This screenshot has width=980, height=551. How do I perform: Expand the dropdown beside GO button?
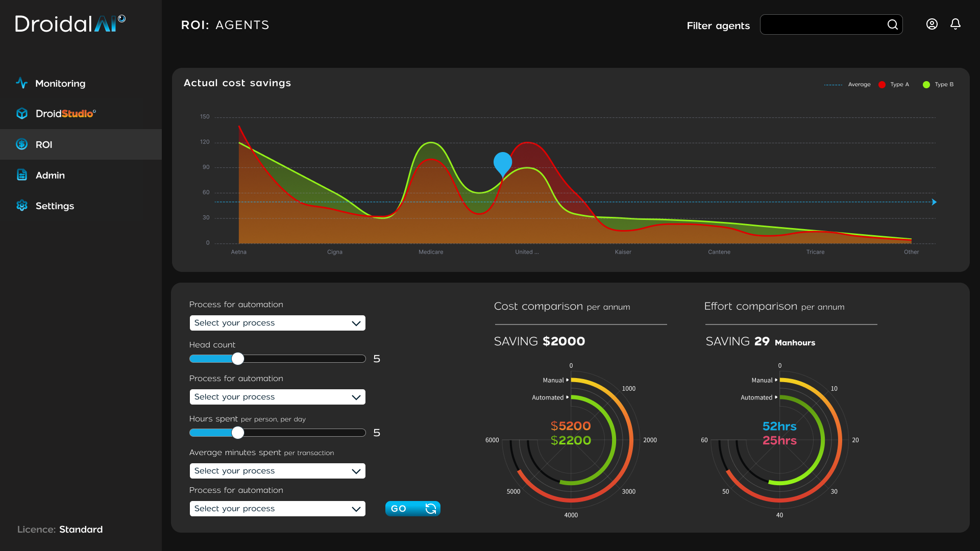coord(277,509)
